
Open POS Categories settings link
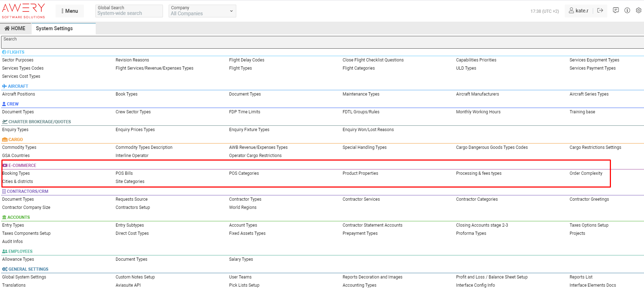point(244,173)
